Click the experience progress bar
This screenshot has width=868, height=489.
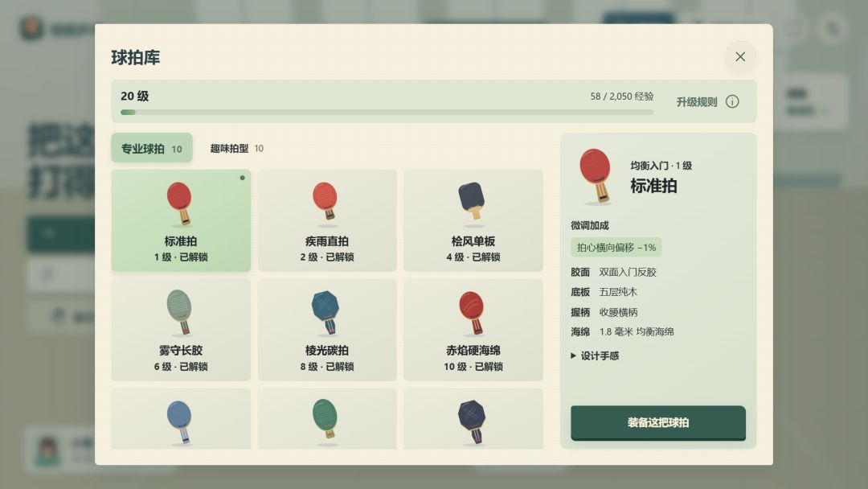pos(387,113)
